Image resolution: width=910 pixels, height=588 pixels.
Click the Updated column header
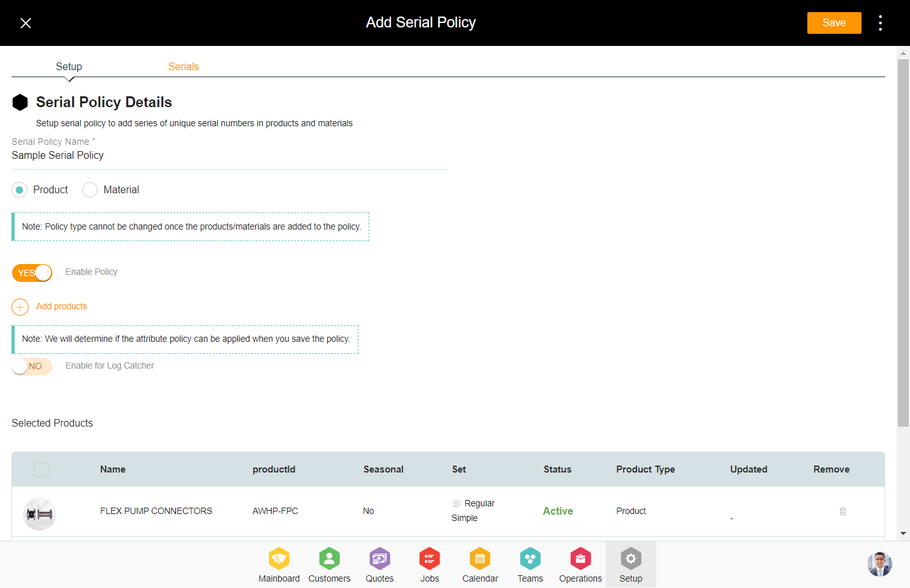(749, 469)
